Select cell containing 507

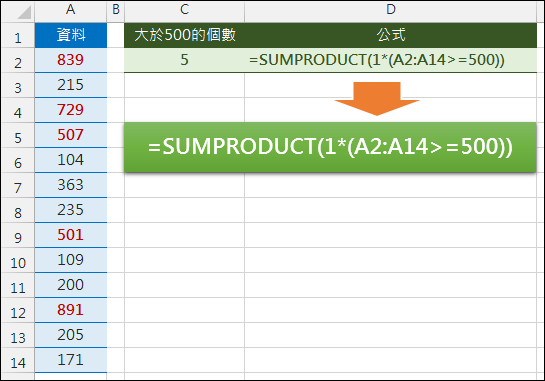[71, 135]
